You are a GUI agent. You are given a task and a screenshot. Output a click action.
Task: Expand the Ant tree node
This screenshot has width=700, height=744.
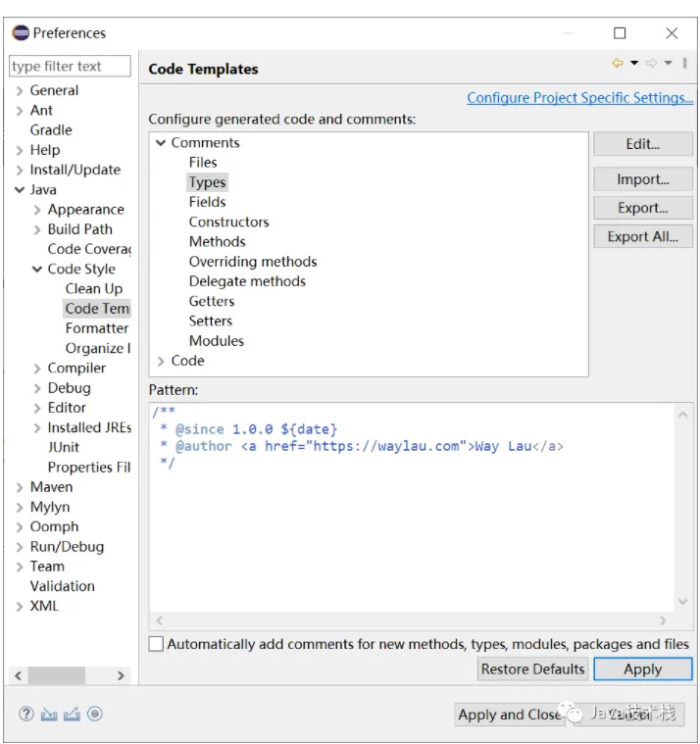pos(20,111)
